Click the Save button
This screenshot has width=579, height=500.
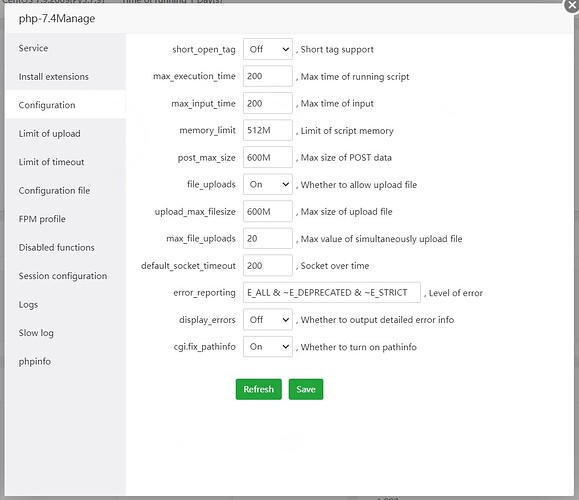tap(306, 389)
